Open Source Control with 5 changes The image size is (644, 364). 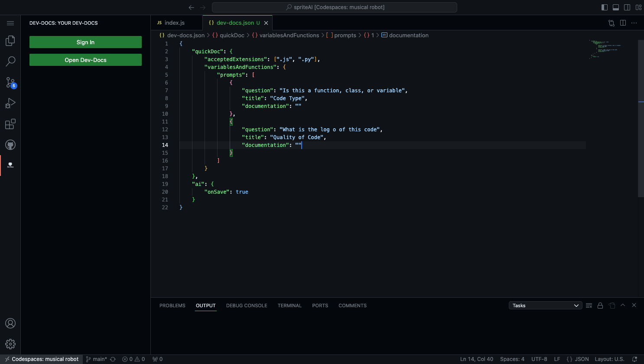click(10, 82)
